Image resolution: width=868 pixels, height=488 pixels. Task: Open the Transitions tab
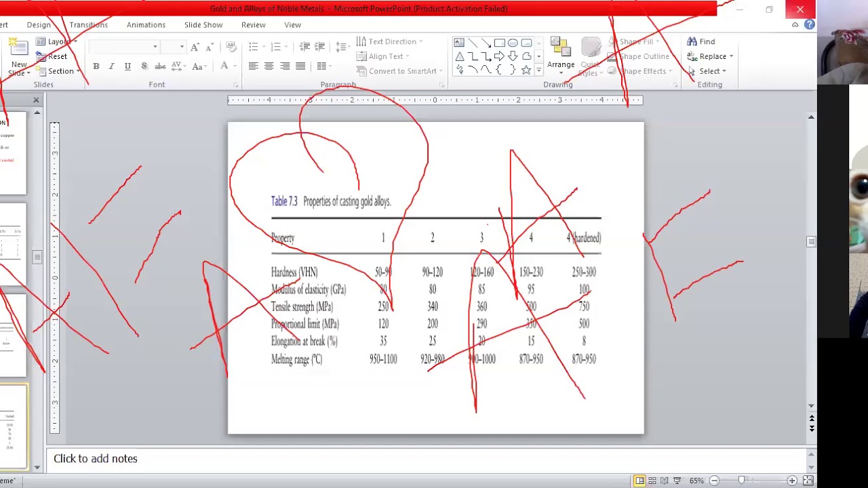[88, 25]
